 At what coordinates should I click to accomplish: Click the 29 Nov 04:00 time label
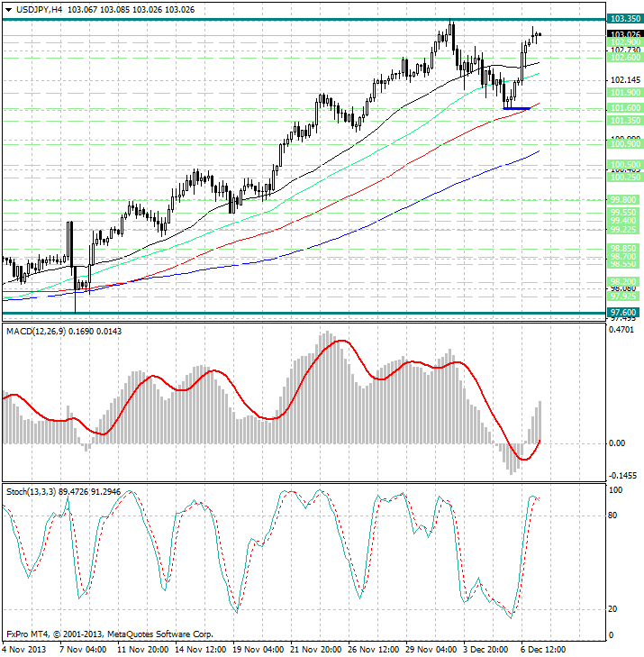431,650
